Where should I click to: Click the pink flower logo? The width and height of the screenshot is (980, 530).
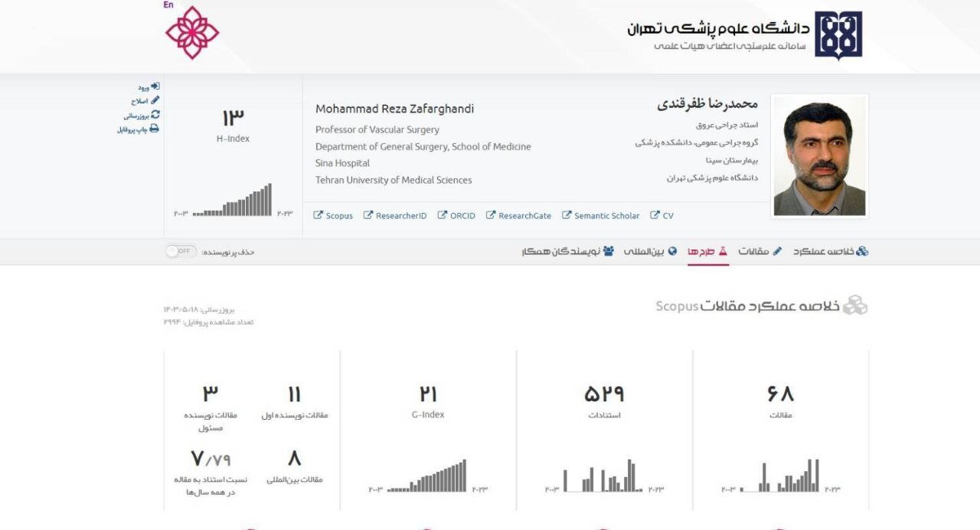(x=192, y=33)
